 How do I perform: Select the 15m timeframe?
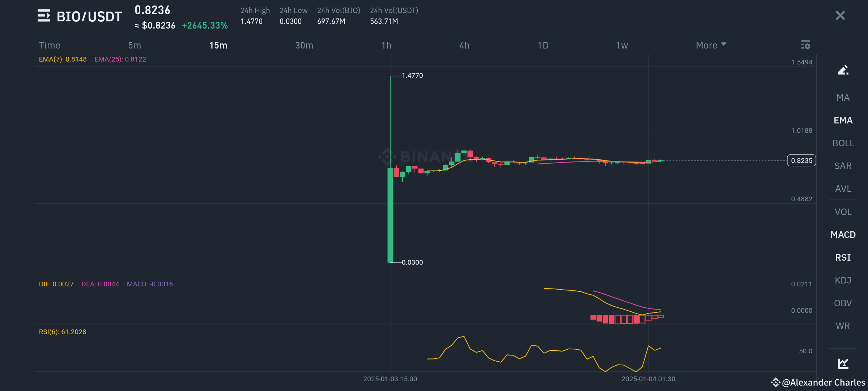218,45
